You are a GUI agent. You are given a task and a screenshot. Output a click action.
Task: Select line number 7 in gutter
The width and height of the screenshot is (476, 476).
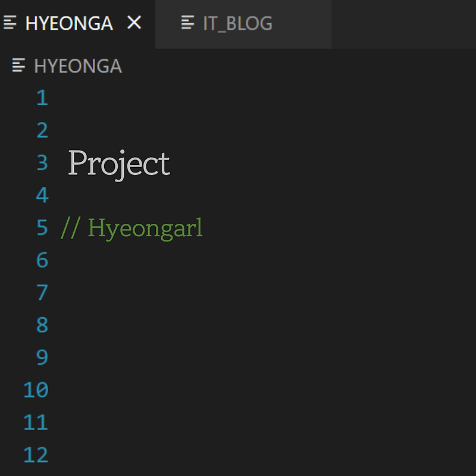(42, 292)
